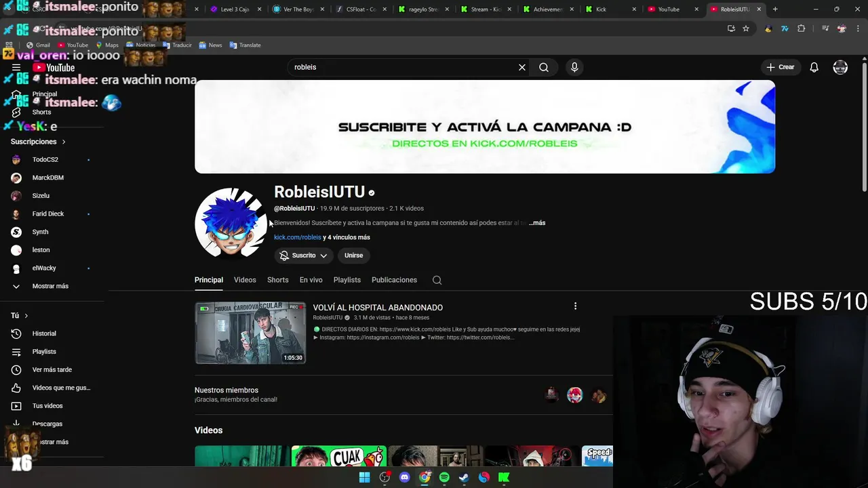868x488 pixels.
Task: Open Chrome three-dot menu
Action: coord(858,28)
